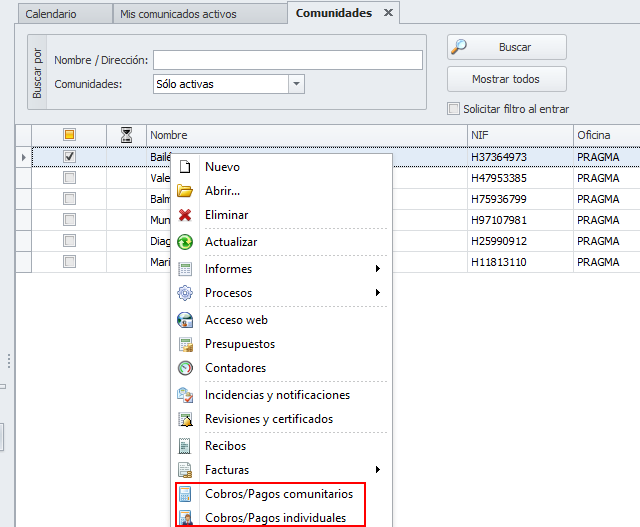Click the Buscar por vertical label
The height and width of the screenshot is (527, 640).
(37, 73)
